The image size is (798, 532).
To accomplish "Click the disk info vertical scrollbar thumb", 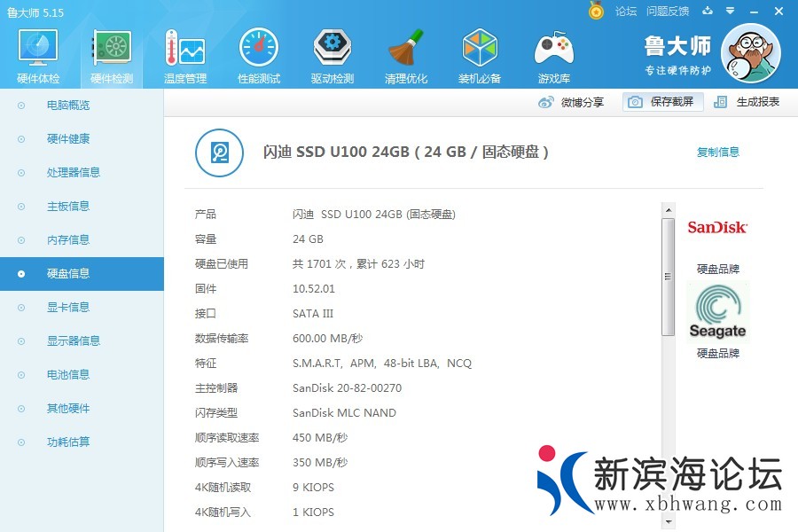I will point(668,277).
